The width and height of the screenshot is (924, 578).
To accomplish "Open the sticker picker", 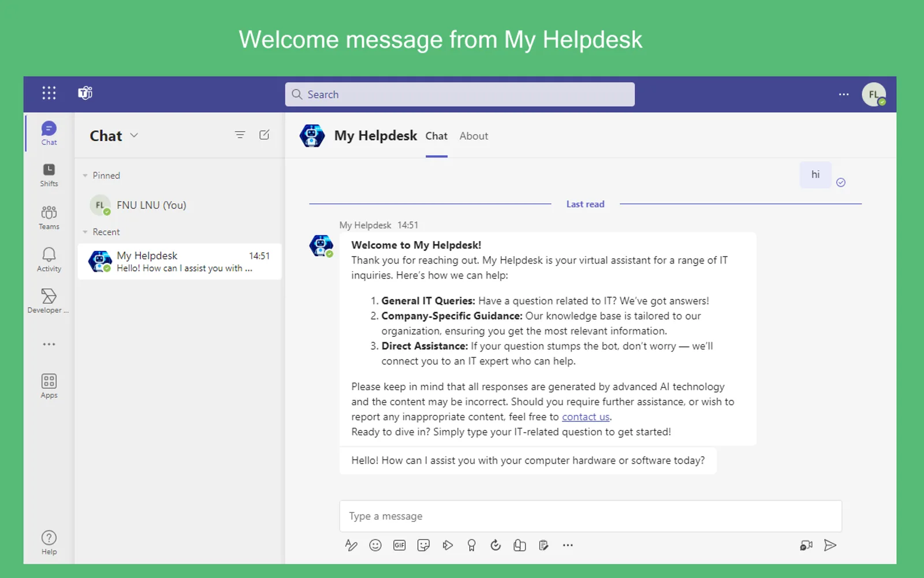I will [423, 545].
